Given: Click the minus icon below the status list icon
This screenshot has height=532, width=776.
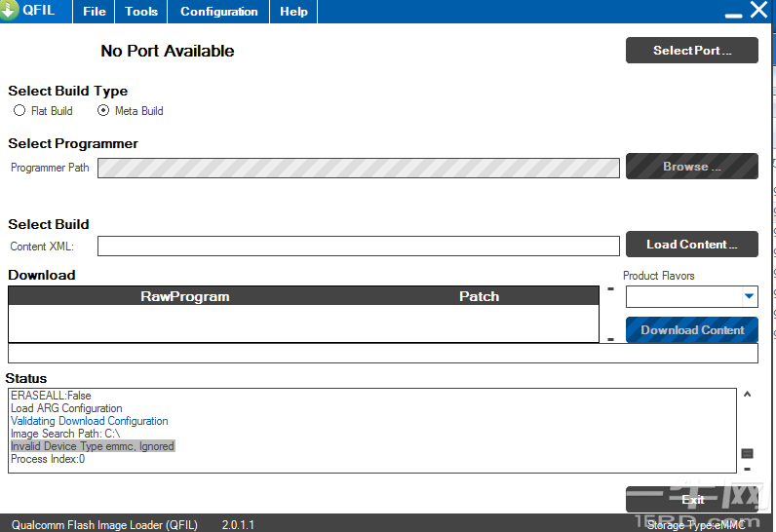Looking at the screenshot, I should click(747, 470).
